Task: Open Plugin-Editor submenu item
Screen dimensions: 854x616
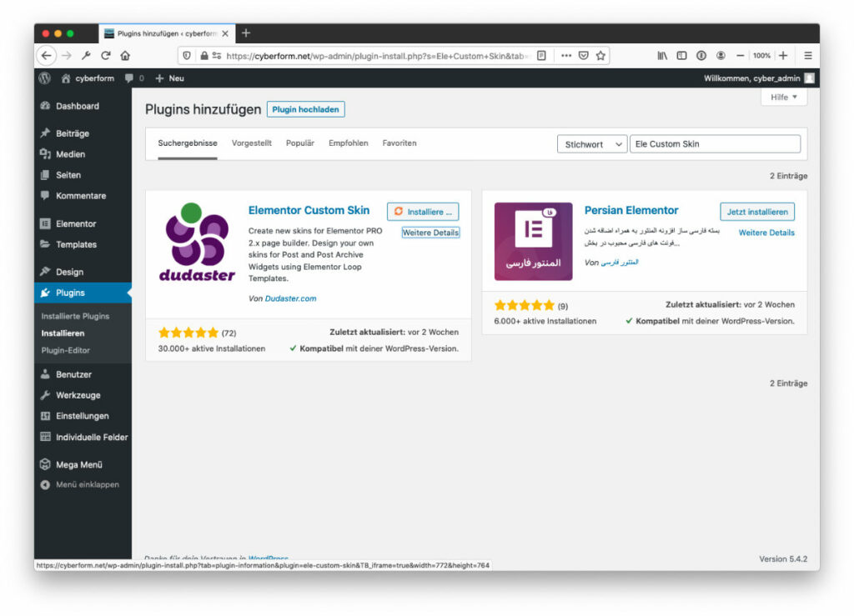Action: click(x=65, y=350)
